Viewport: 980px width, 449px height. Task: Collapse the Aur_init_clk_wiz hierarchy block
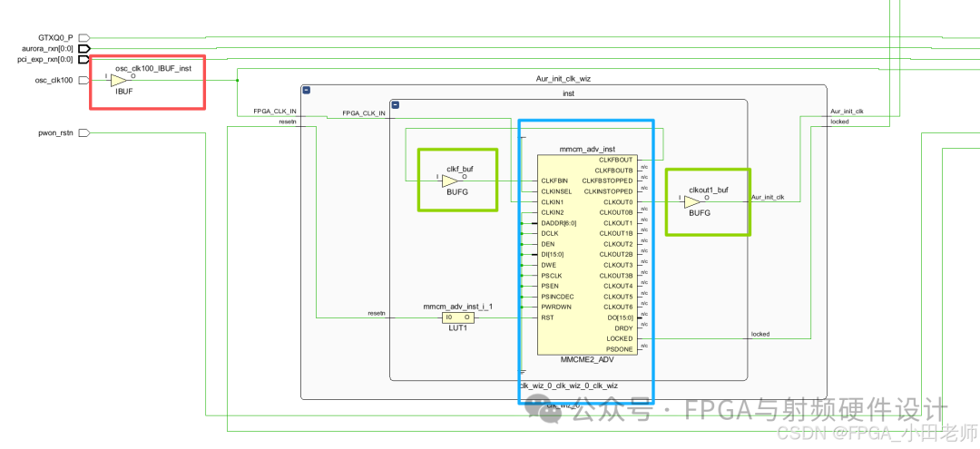click(x=307, y=91)
